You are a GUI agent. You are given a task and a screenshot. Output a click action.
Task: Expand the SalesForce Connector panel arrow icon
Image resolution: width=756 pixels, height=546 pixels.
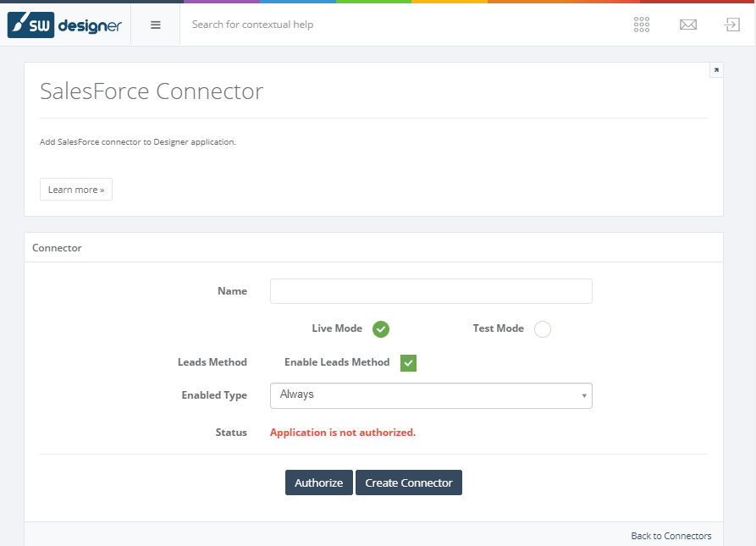716,70
